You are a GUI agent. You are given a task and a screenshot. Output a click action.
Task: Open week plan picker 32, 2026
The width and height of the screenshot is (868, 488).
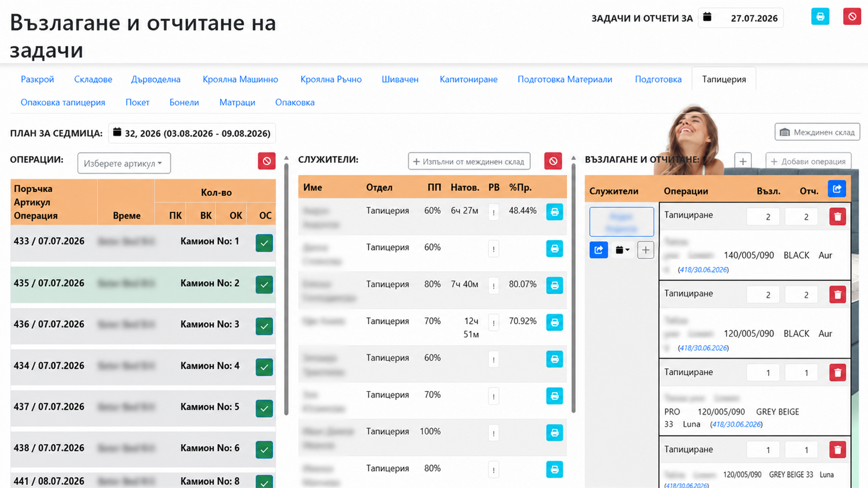click(192, 133)
